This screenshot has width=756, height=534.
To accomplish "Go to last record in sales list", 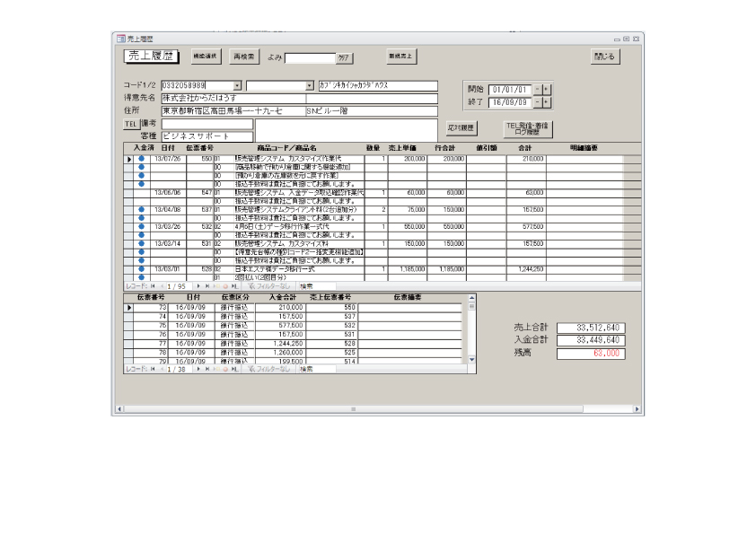I will (207, 286).
